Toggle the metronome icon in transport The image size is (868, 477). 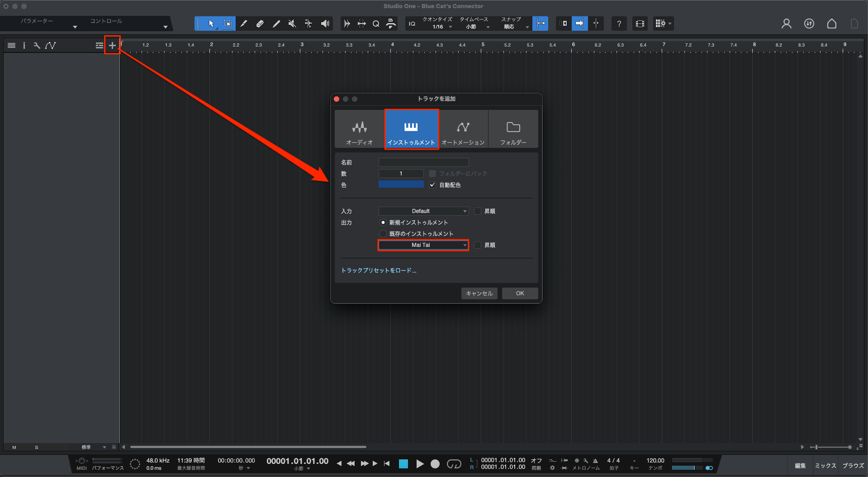(595, 461)
